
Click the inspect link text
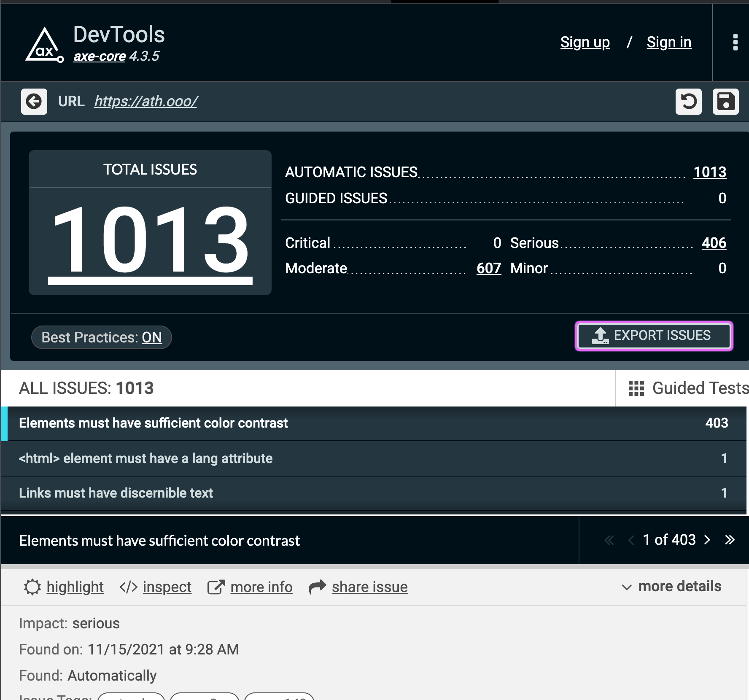point(167,587)
